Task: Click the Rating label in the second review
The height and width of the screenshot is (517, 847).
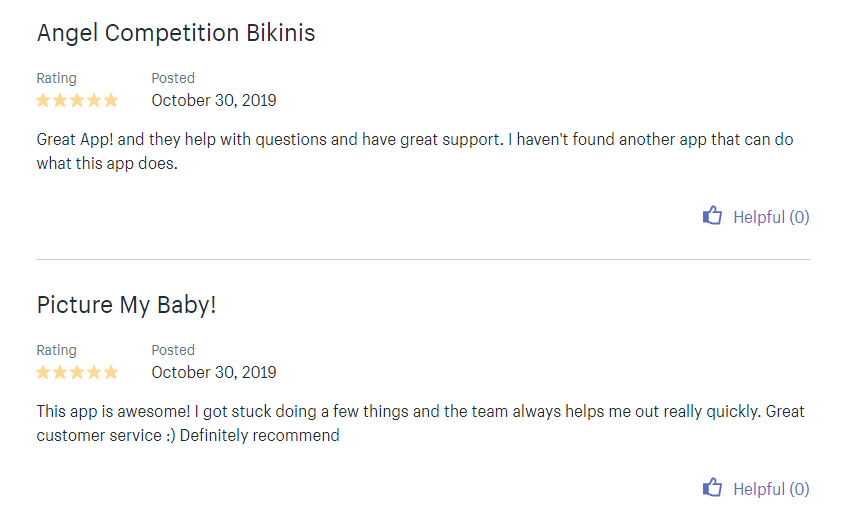Action: (56, 350)
